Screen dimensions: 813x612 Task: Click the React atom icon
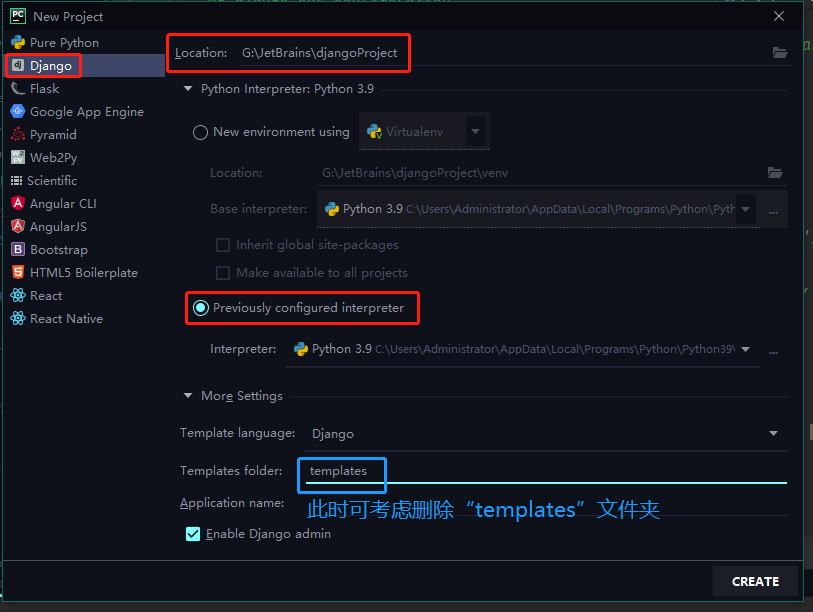pyautogui.click(x=18, y=295)
